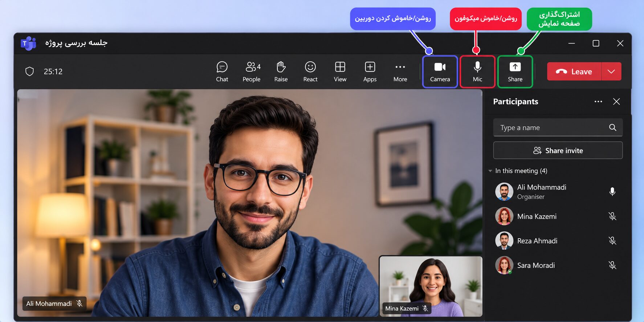Click the Share invite button
The height and width of the screenshot is (322, 644).
558,150
